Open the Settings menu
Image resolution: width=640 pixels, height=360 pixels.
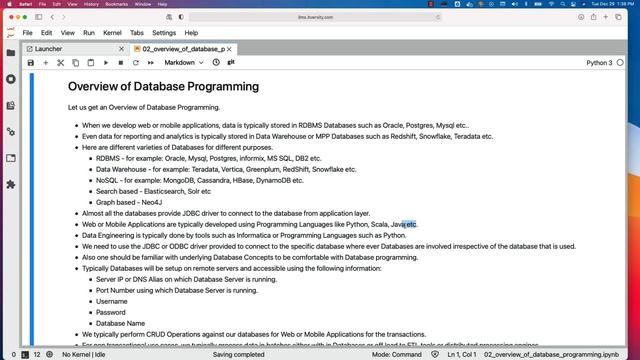coord(164,33)
